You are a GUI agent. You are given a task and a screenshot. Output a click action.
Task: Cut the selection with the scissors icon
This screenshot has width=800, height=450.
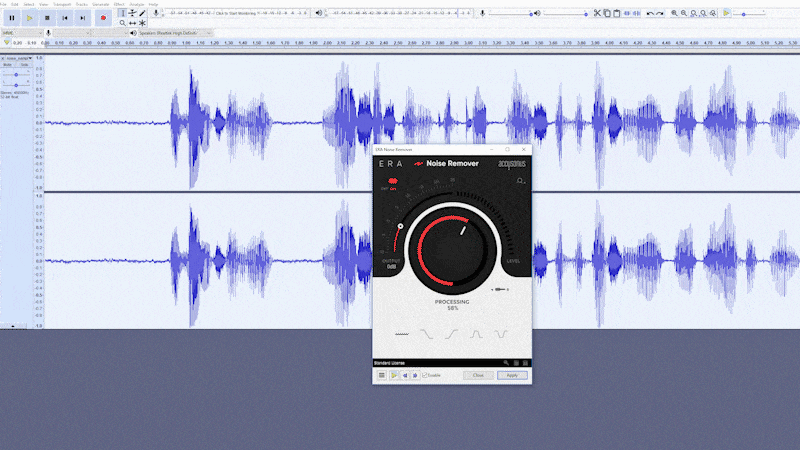(597, 13)
